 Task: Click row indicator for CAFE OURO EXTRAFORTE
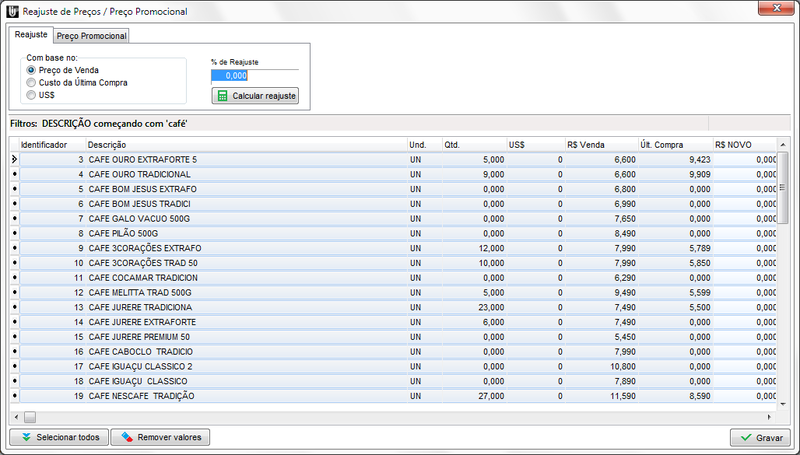(14, 159)
